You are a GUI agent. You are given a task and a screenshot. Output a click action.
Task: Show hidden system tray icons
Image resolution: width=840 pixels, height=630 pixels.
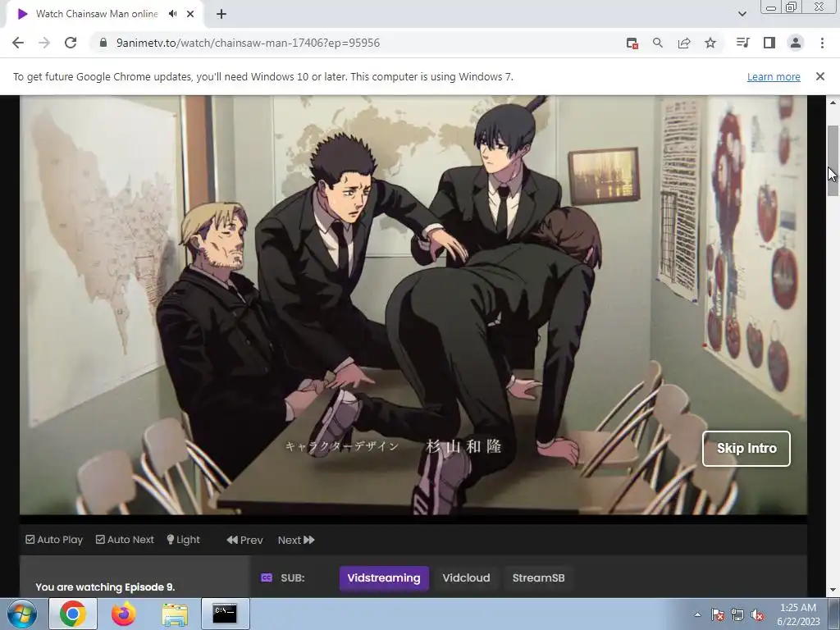[697, 614]
